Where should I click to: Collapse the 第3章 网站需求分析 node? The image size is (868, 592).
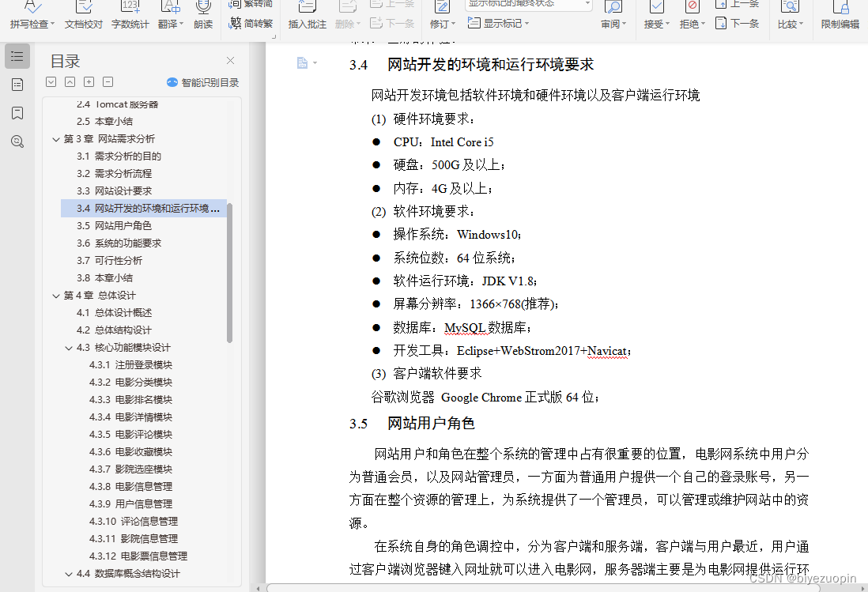point(56,139)
